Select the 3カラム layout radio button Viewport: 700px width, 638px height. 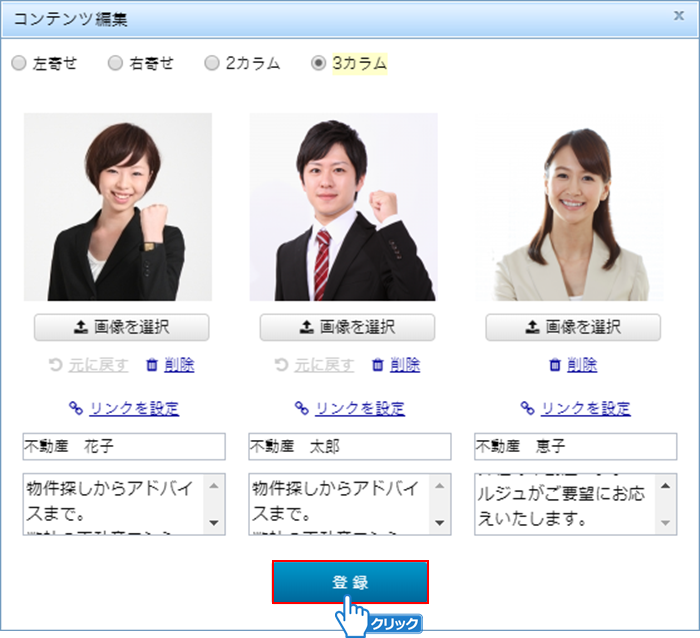coord(319,63)
